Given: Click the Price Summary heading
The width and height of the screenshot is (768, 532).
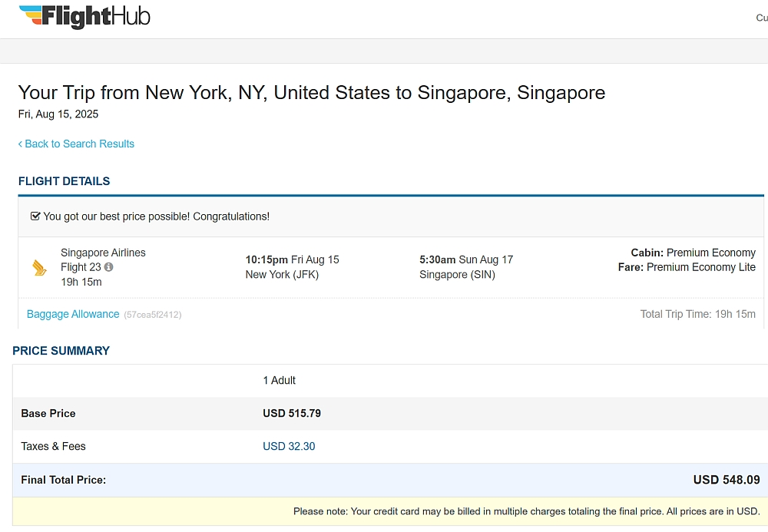Looking at the screenshot, I should [x=61, y=351].
